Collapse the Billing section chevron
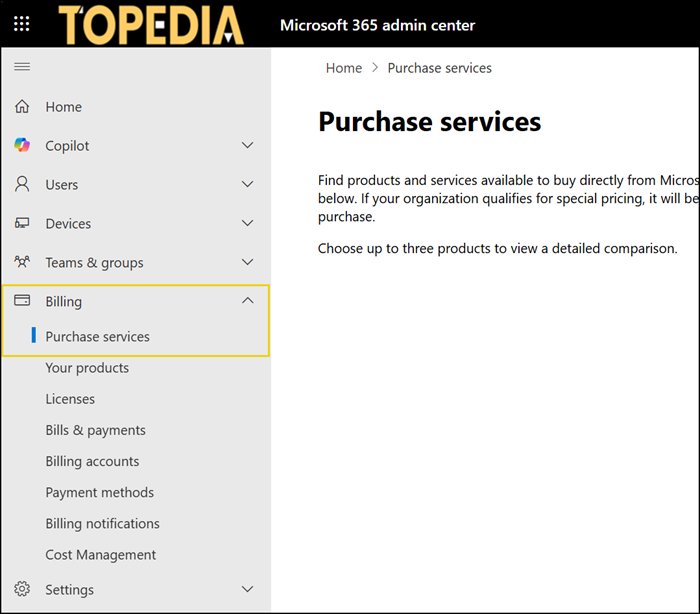The width and height of the screenshot is (700, 614). tap(248, 301)
